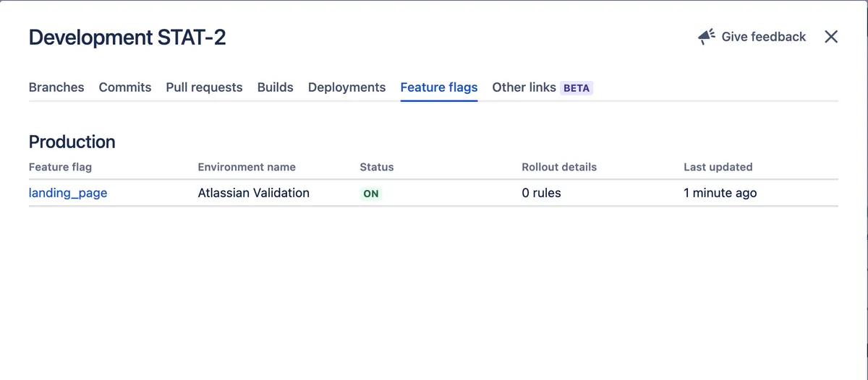
Task: Open the Pull requests tab
Action: (204, 87)
